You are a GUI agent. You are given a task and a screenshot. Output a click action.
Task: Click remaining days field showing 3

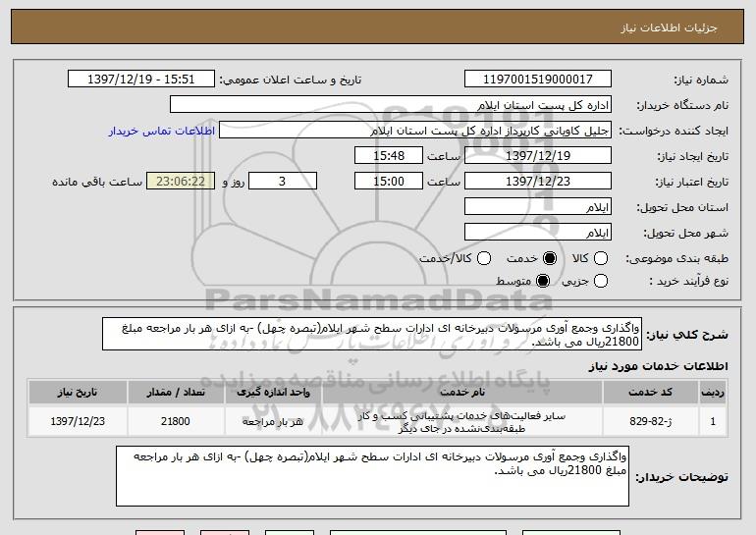283,182
